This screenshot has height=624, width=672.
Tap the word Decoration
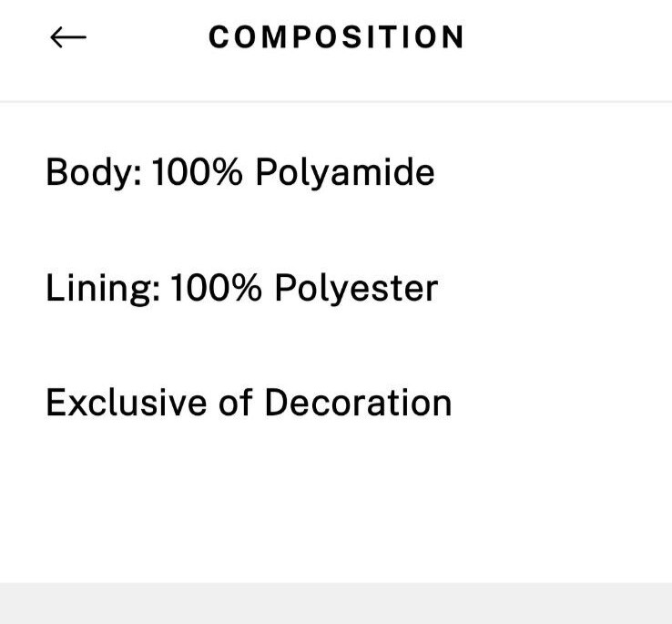(x=358, y=403)
